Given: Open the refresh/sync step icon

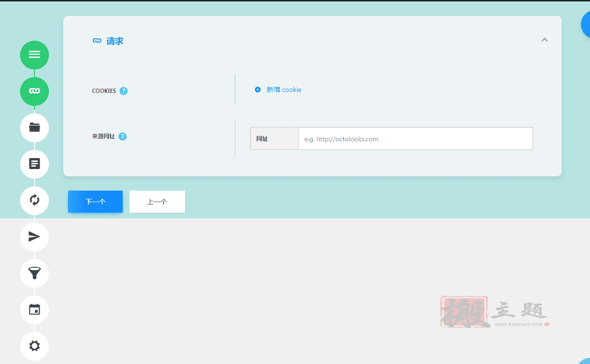Looking at the screenshot, I should tap(35, 200).
